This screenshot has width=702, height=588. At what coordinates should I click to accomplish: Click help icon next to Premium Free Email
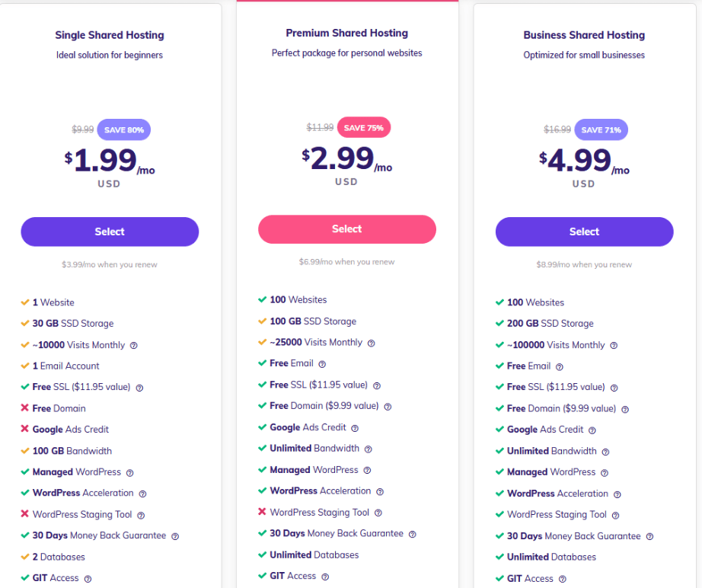tap(322, 364)
